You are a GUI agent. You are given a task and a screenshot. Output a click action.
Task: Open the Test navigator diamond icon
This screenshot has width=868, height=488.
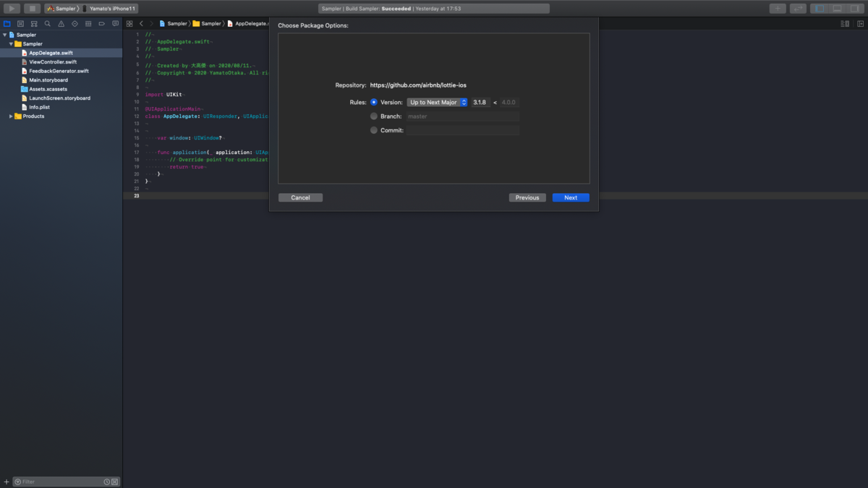(75, 24)
